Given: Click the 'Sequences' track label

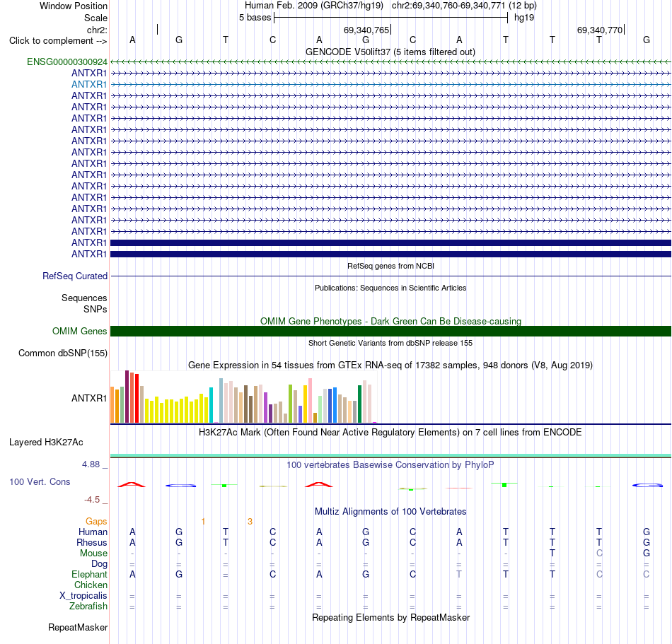Looking at the screenshot, I should (84, 298).
